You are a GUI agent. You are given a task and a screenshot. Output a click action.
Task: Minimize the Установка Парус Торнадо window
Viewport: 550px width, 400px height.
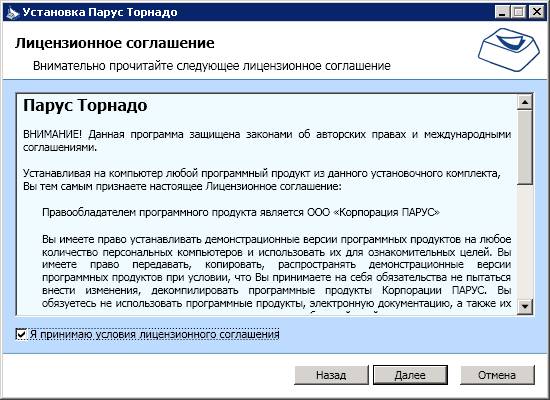pyautogui.click(x=502, y=12)
